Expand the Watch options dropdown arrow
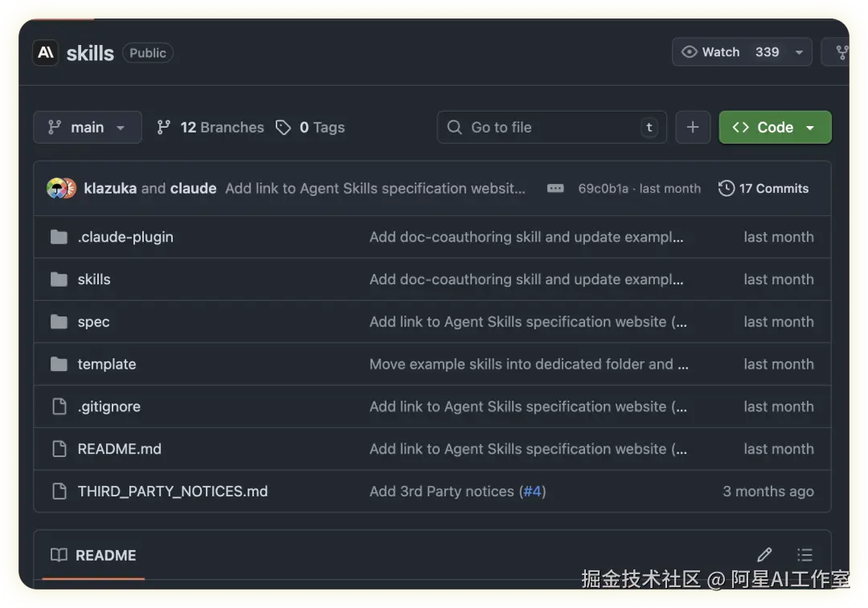868x608 pixels. click(x=799, y=52)
